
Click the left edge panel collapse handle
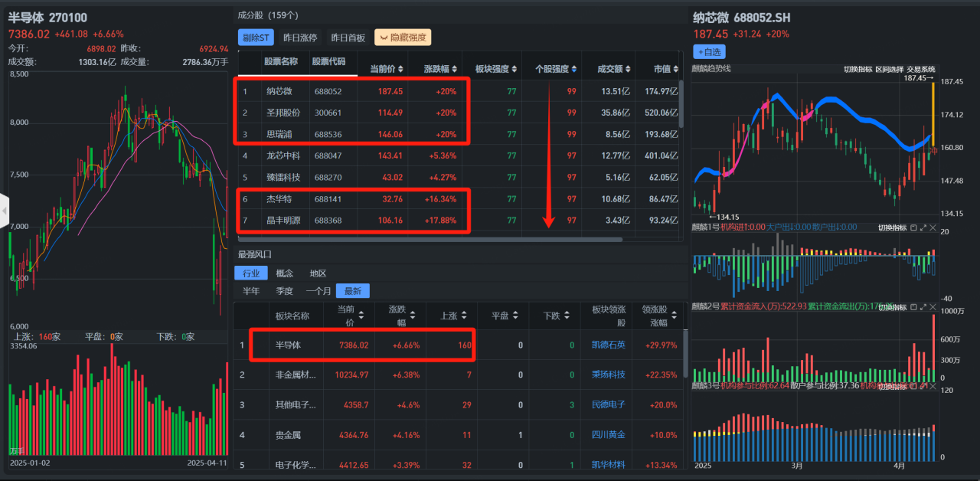3,211
